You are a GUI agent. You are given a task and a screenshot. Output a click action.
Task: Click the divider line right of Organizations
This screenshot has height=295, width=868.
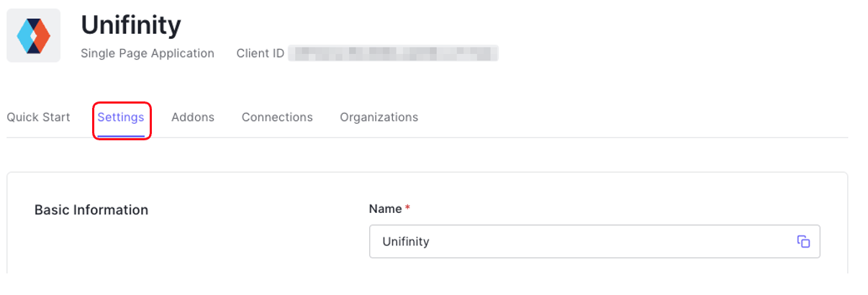633,137
